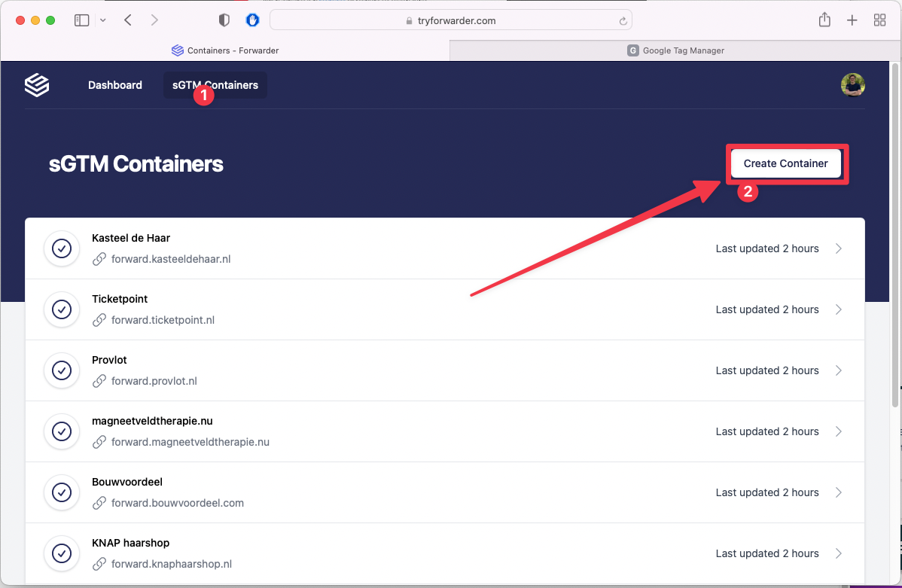Click the Create Container button
The width and height of the screenshot is (902, 588).
(x=785, y=163)
